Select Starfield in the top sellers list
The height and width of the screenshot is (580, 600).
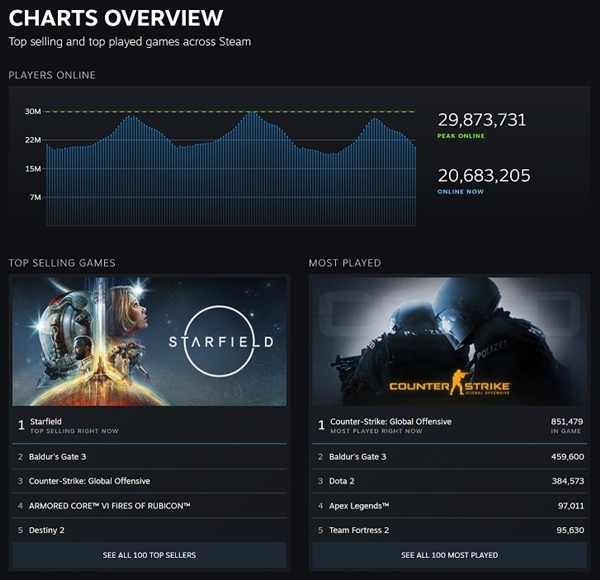(149, 426)
